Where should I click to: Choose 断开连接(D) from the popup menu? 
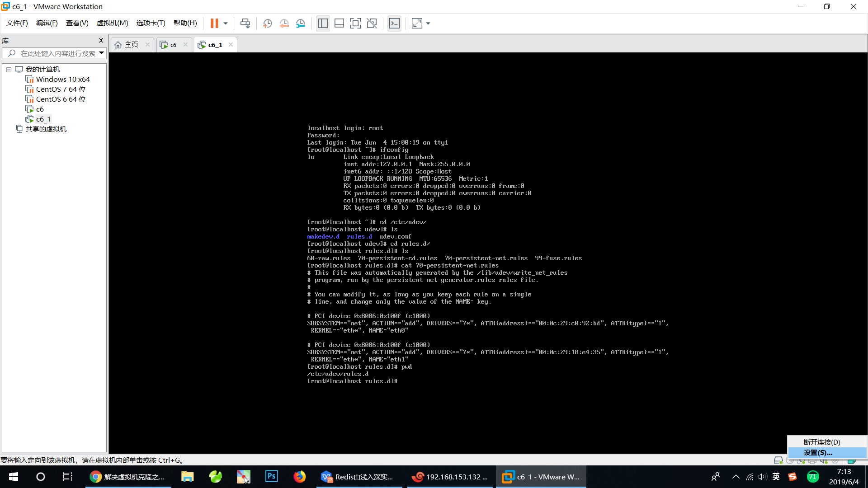821,442
